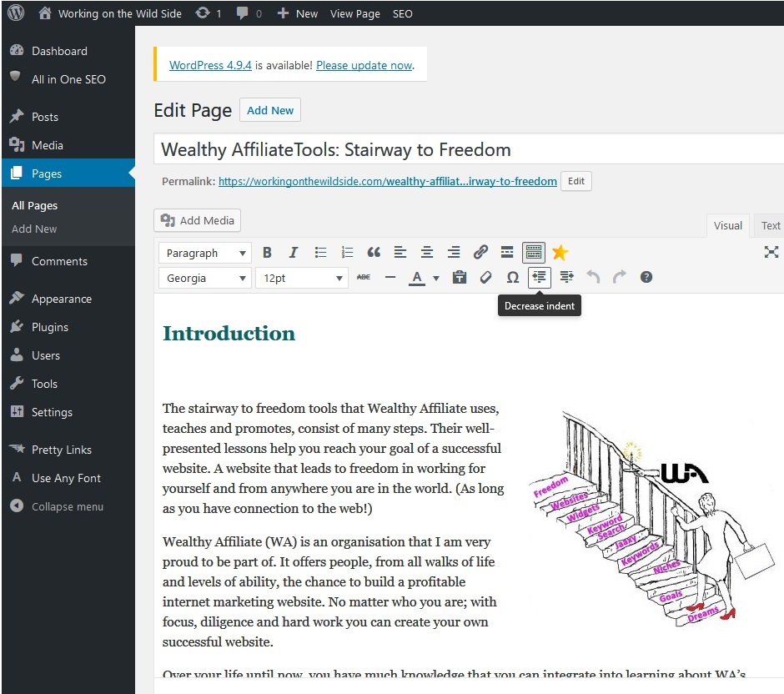
Task: Click the WordPress 4.9.4 link
Action: 210,65
